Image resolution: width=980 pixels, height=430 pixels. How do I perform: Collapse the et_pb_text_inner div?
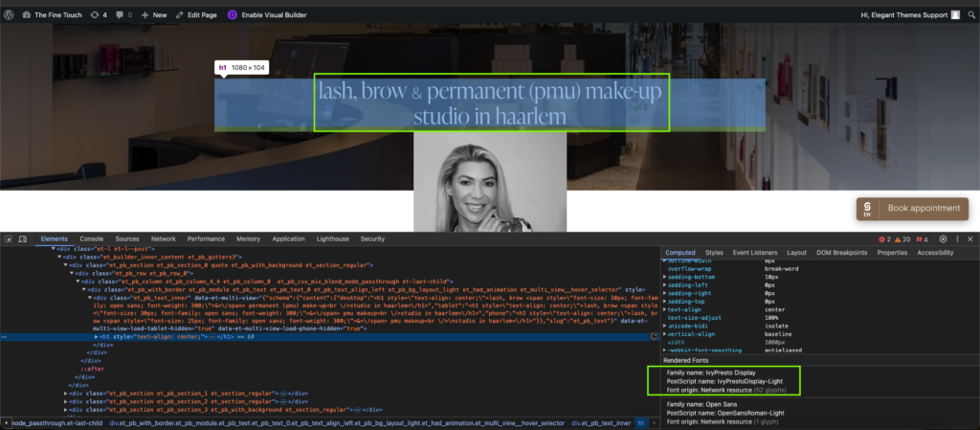tap(89, 298)
